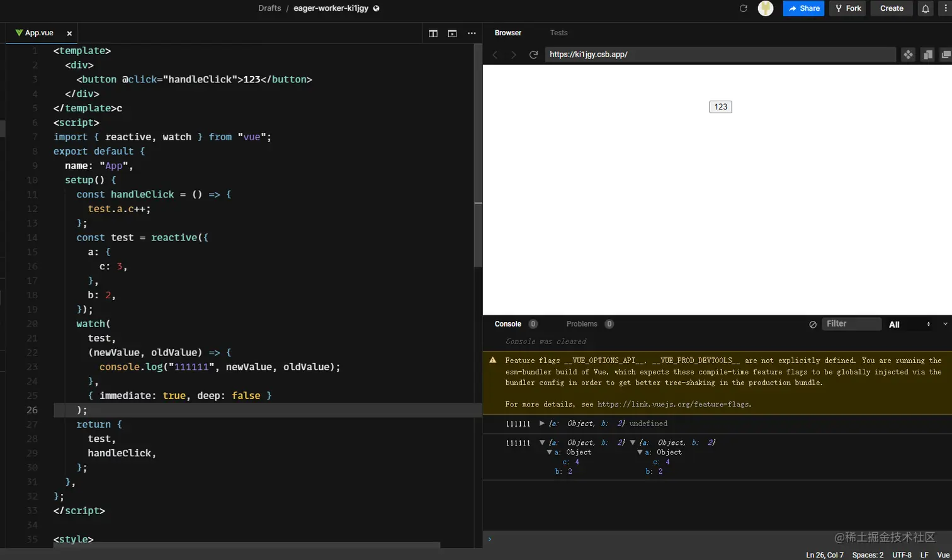Open the All log level dropdown

(909, 324)
